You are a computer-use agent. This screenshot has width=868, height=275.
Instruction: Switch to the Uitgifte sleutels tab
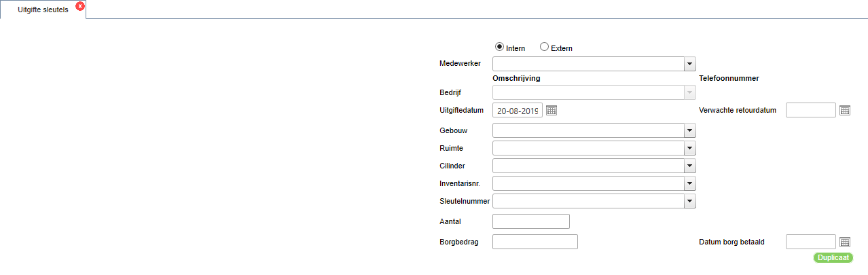43,10
